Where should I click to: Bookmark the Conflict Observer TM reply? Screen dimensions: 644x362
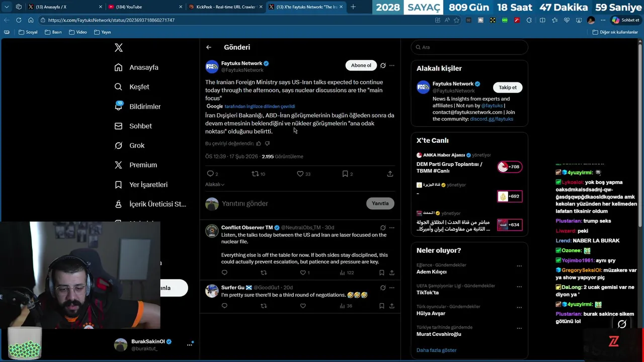coord(381,273)
